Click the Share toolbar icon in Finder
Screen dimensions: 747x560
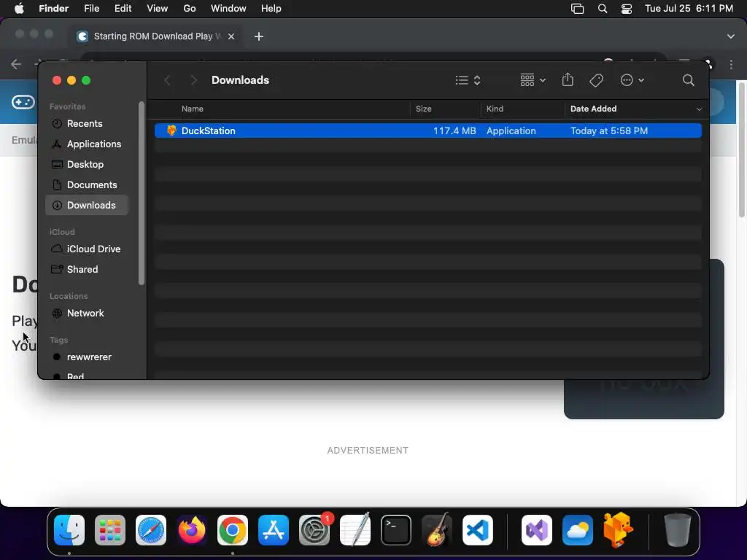coord(568,79)
